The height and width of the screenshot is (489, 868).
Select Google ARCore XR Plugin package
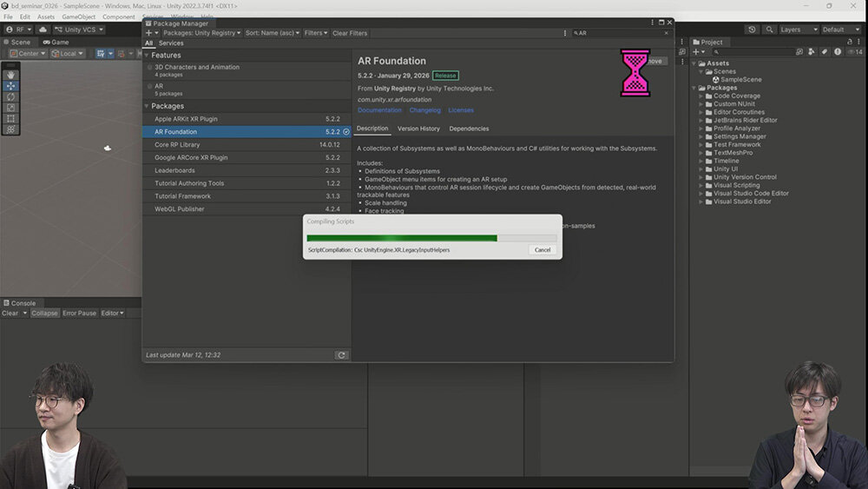click(x=191, y=157)
